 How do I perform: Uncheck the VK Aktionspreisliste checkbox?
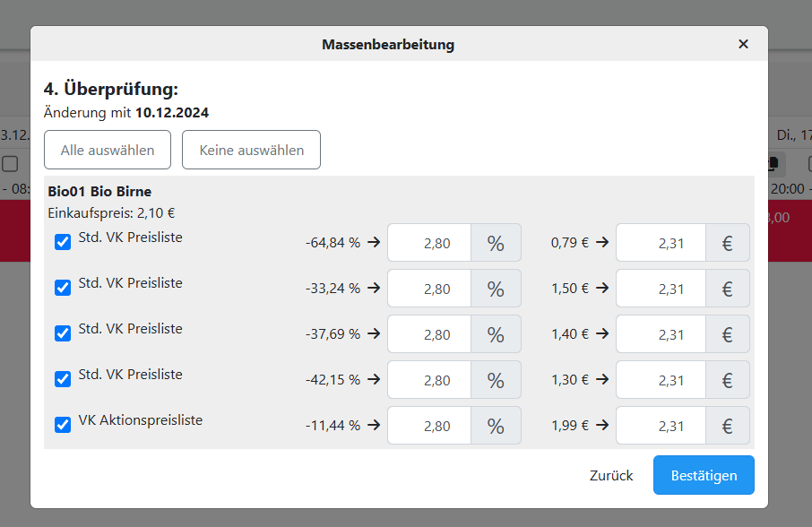(x=63, y=425)
